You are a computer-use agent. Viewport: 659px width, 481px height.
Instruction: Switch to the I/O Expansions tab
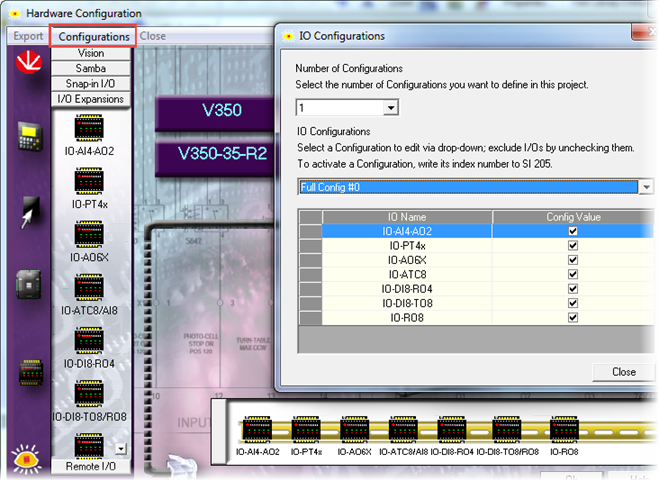91,99
